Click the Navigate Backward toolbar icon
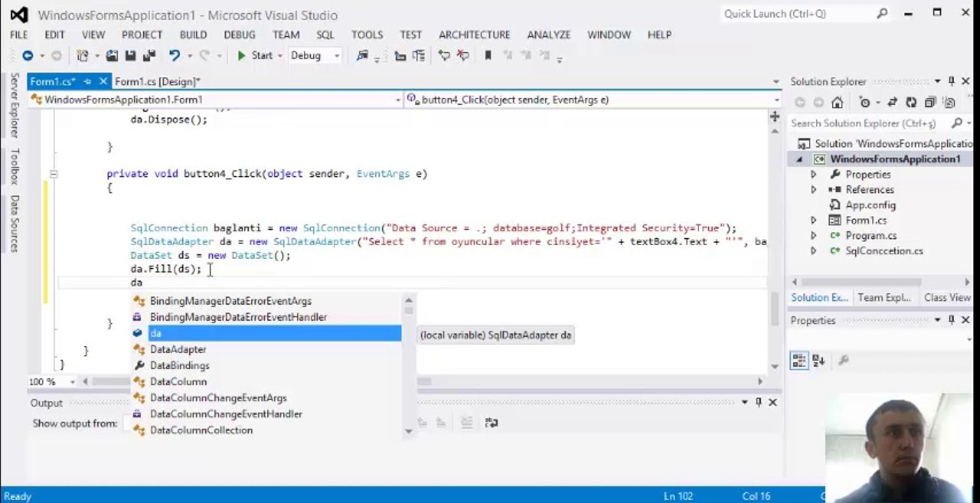 (27, 56)
